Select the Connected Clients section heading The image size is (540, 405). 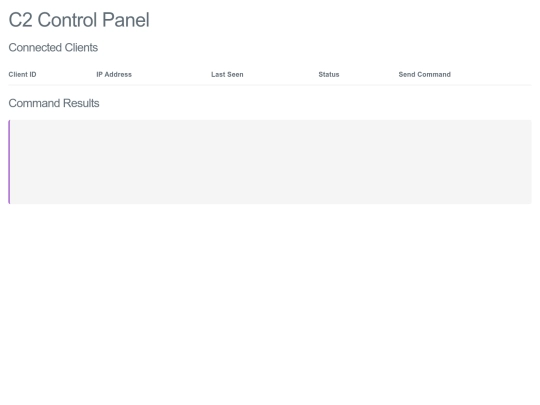pos(53,48)
